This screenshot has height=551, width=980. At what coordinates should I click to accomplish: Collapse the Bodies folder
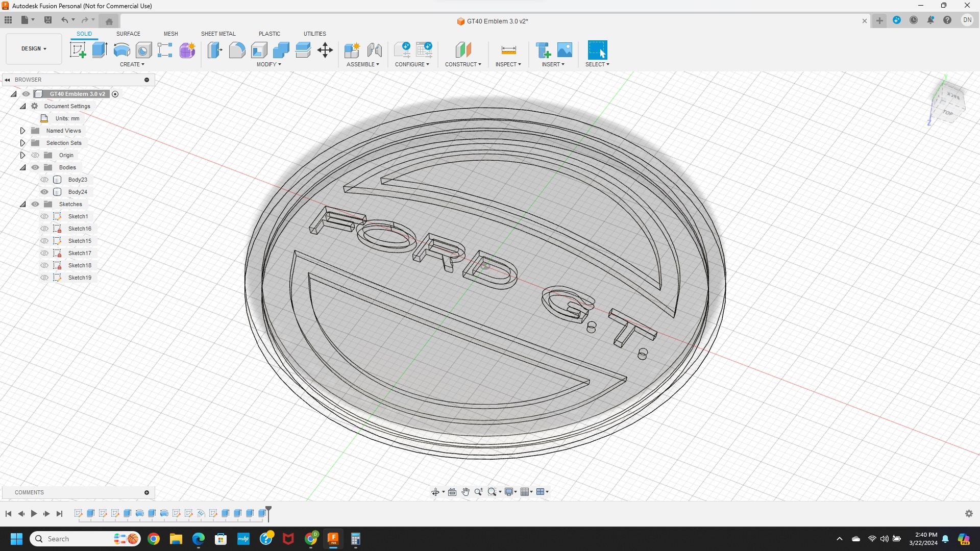22,167
